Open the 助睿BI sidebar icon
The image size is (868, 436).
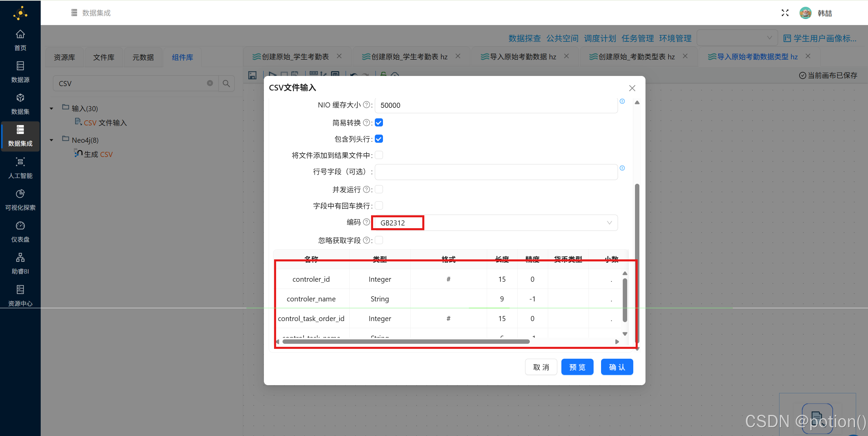(20, 257)
